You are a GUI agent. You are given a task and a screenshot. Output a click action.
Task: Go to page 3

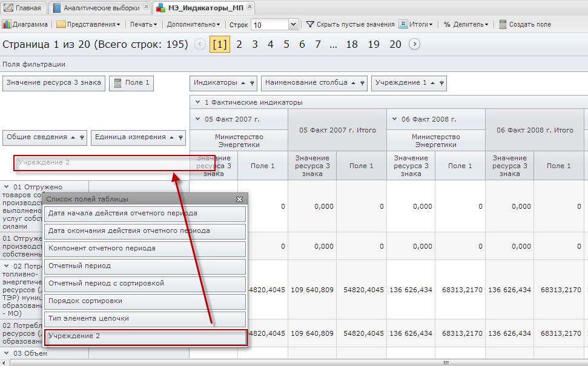pos(255,44)
